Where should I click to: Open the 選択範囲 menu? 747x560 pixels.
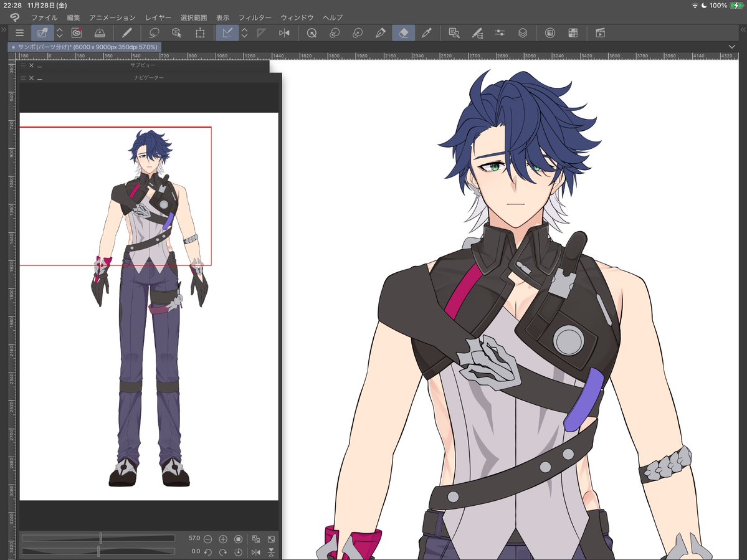click(x=193, y=17)
